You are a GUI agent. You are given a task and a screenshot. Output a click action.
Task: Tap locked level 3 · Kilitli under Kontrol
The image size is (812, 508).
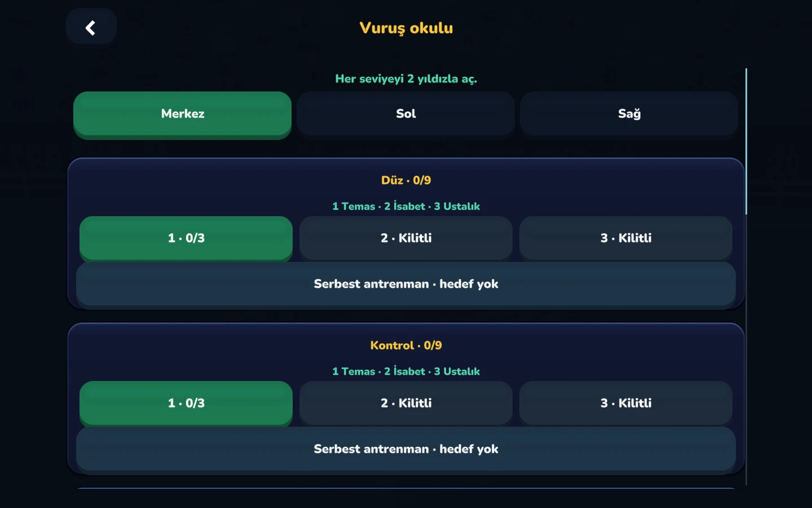coord(626,403)
